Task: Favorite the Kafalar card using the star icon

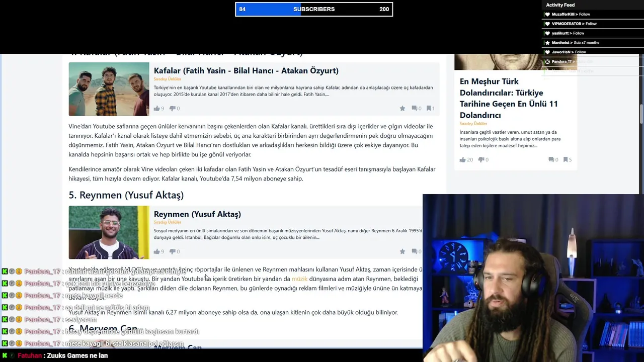Action: pyautogui.click(x=403, y=108)
